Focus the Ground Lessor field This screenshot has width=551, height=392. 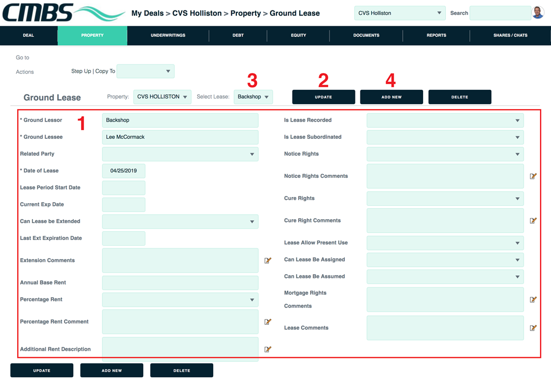pos(180,121)
